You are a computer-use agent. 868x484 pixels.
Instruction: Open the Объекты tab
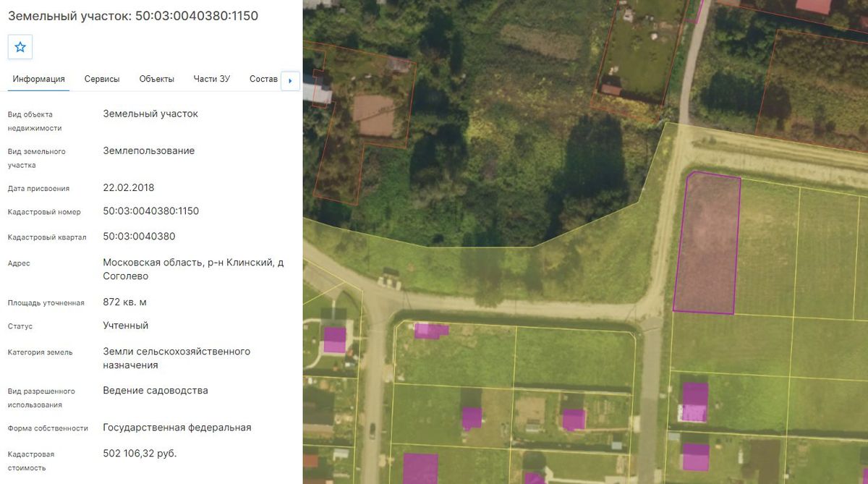point(157,79)
